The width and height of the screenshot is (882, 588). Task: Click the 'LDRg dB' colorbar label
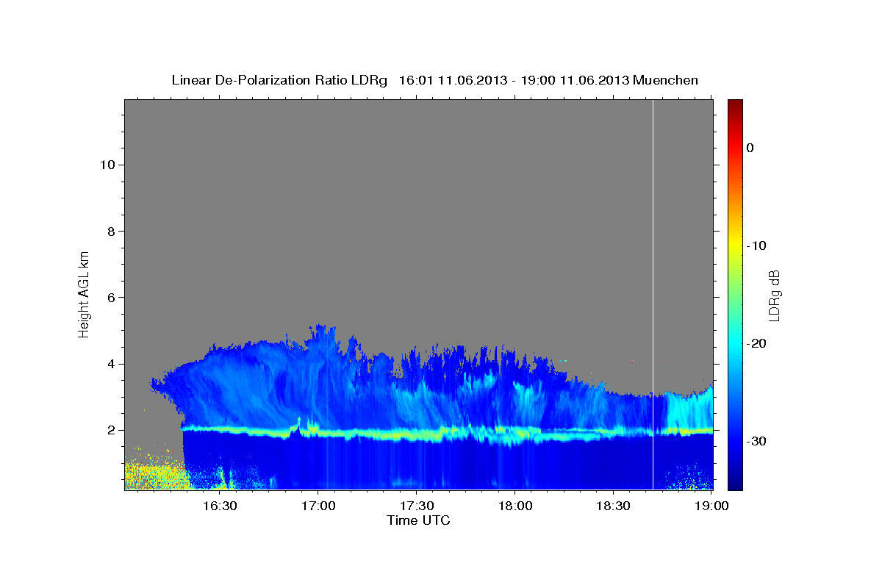click(773, 295)
